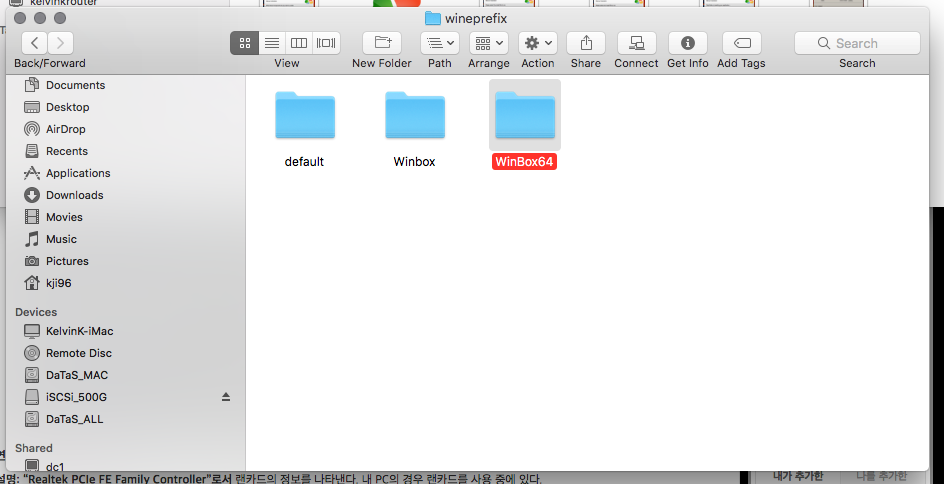Screen dimensions: 944x484
Task: Open AirDrop in the sidebar
Action: tap(66, 129)
